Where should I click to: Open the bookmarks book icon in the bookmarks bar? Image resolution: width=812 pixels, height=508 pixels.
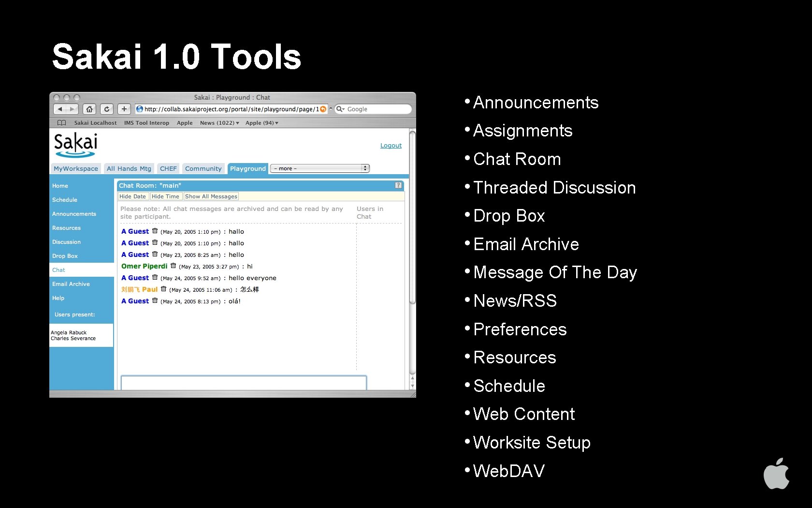click(61, 123)
